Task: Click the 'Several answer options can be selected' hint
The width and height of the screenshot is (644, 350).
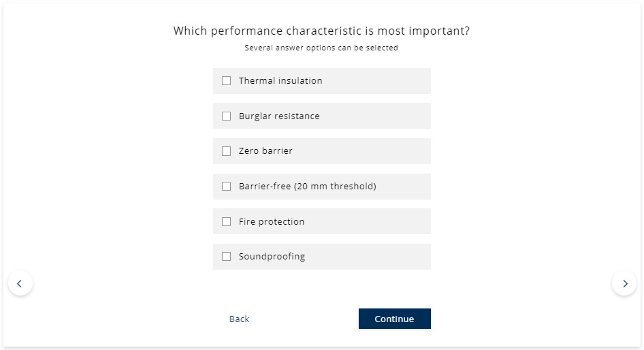Action: tap(321, 48)
